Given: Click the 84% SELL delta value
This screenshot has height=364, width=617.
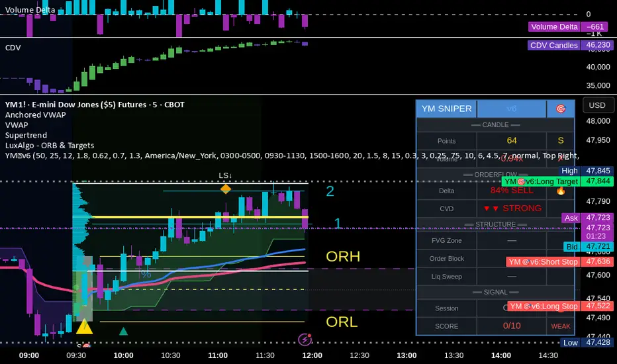Looking at the screenshot, I should (x=512, y=191).
